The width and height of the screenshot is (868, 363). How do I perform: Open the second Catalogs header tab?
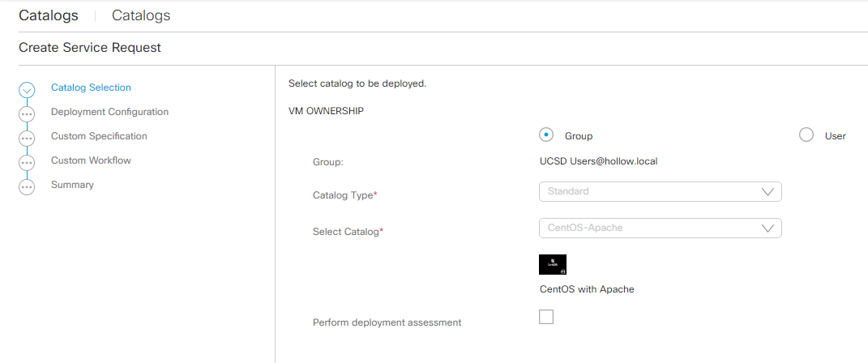coord(141,15)
